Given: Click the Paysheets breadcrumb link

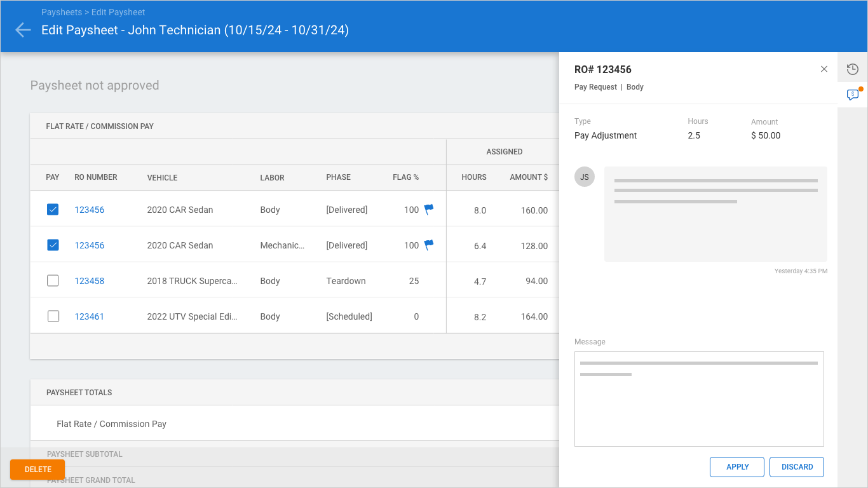Looking at the screenshot, I should point(62,12).
